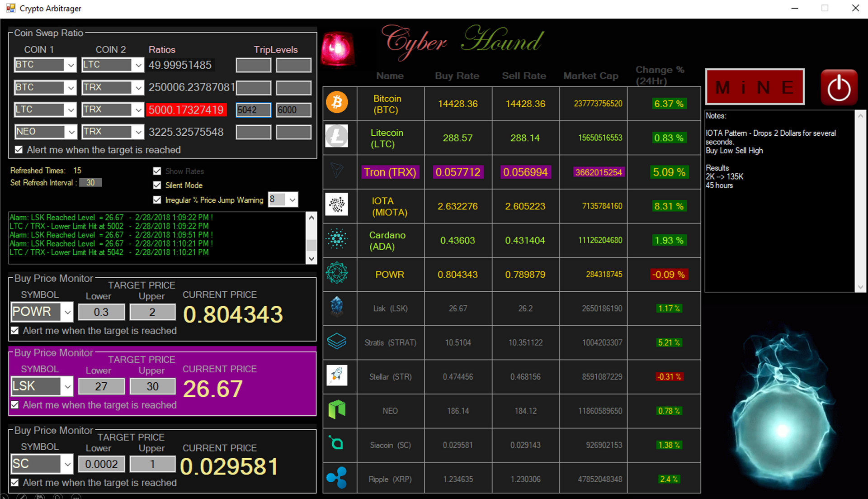Click the Litecoin coin icon
This screenshot has width=868, height=499.
337,136
